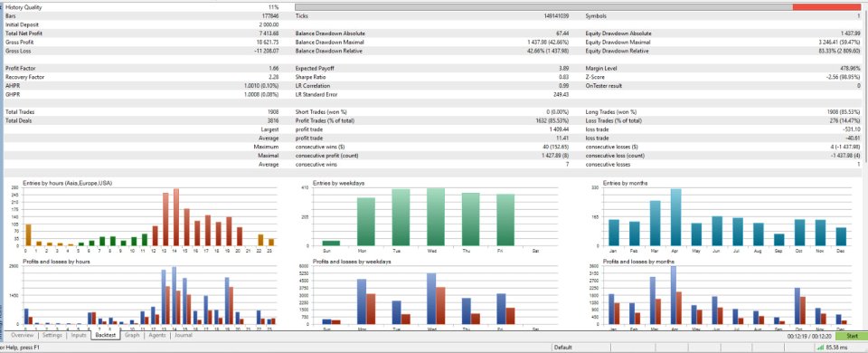Screen dimensions: 868x353
Task: Click the Entries by weekdays chart title
Action: coord(338,183)
